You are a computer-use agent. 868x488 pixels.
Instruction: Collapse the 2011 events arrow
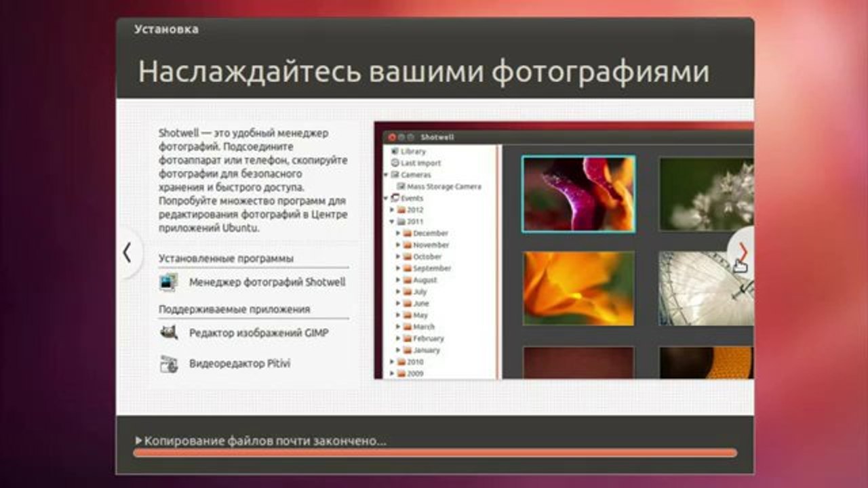point(392,222)
